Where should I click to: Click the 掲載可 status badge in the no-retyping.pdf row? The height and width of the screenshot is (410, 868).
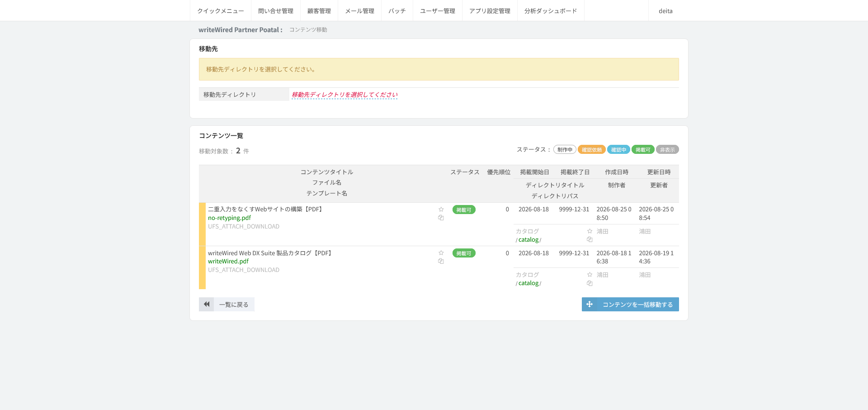pos(464,210)
